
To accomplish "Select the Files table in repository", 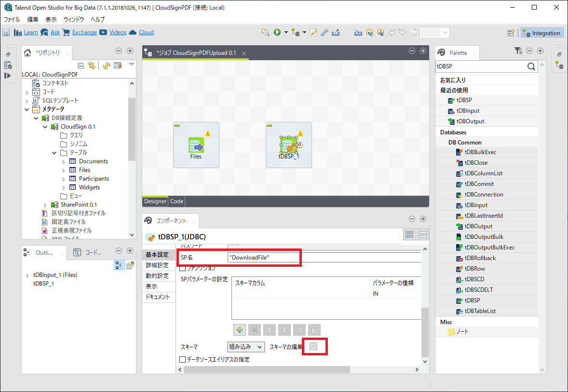I will (x=84, y=170).
